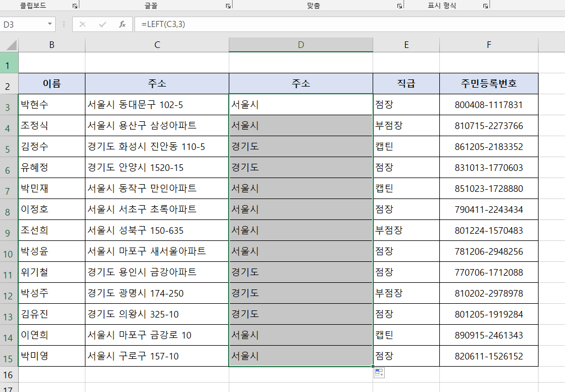Image resolution: width=565 pixels, height=392 pixels.
Task: Open the Number Format group dialog launcher
Action: (x=486, y=6)
